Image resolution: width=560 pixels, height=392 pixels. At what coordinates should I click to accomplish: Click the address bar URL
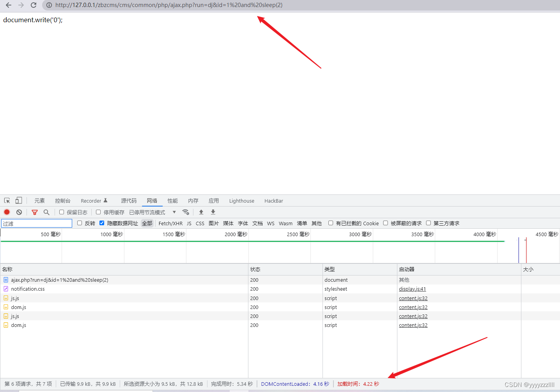169,5
